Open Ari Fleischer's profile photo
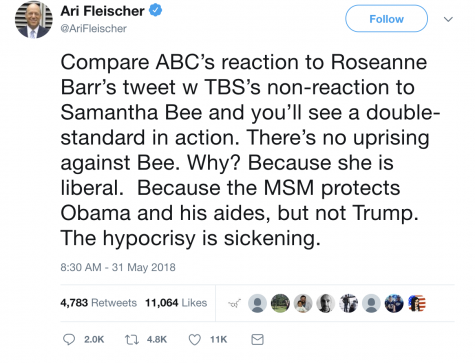 click(x=34, y=19)
